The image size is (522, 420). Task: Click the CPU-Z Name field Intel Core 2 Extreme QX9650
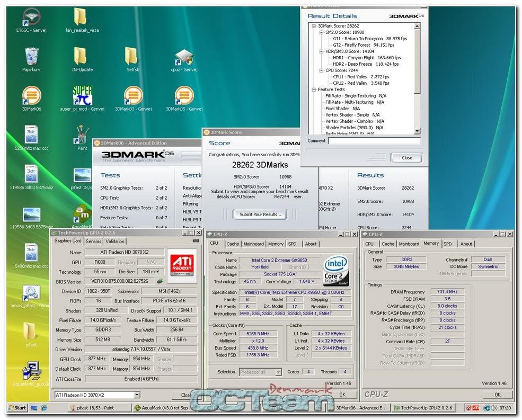point(279,260)
